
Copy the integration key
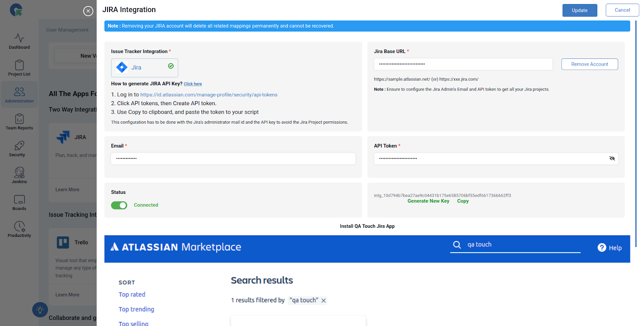462,201
